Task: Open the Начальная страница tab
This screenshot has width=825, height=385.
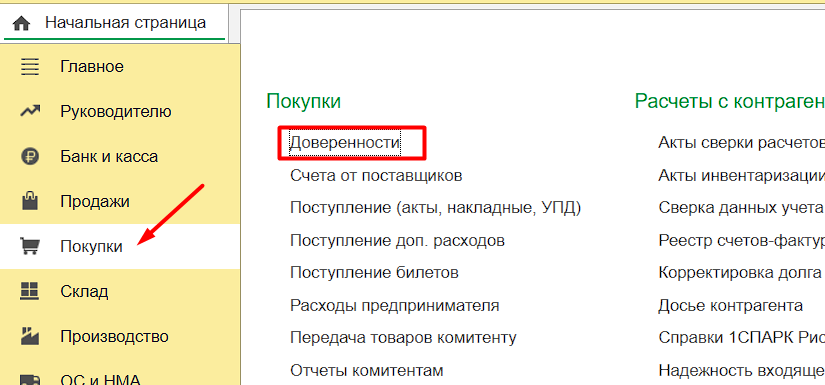Action: click(x=115, y=23)
